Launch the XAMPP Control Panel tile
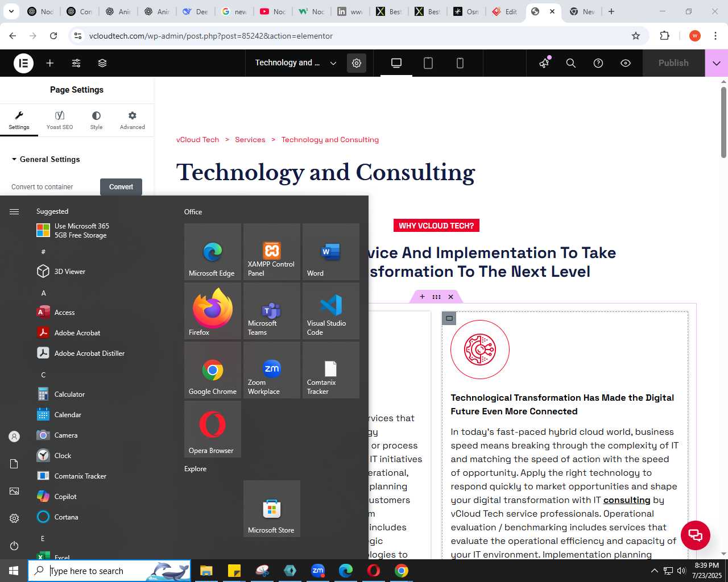This screenshot has width=728, height=582. point(272,252)
